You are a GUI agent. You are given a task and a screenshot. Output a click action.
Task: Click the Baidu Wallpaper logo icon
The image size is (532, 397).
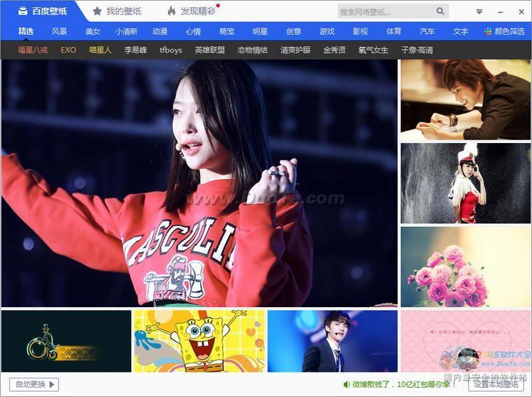23,11
